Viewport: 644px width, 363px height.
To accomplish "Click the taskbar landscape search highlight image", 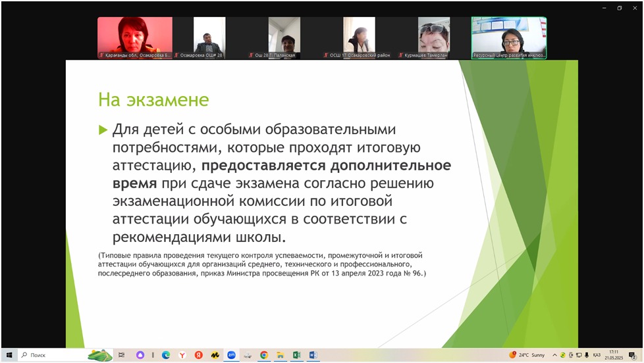I will click(x=100, y=355).
